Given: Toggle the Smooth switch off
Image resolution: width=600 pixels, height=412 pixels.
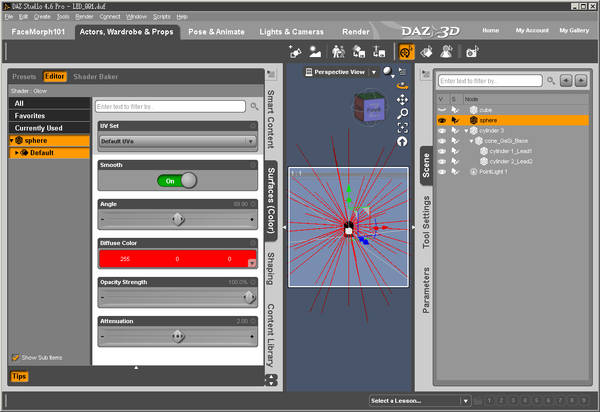Looking at the screenshot, I should (x=177, y=181).
